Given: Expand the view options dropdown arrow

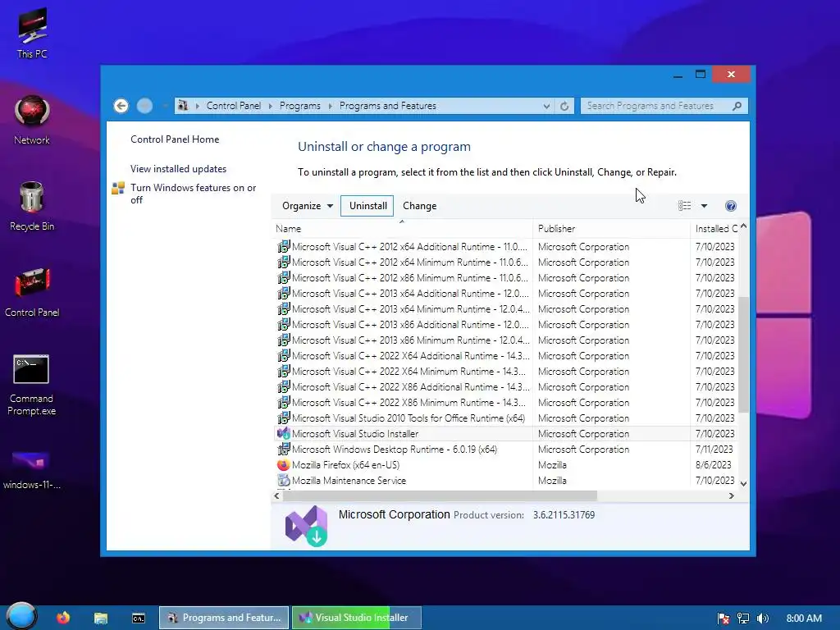Looking at the screenshot, I should (704, 206).
